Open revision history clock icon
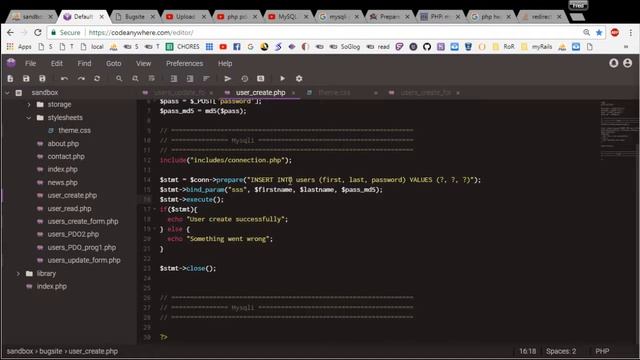The height and width of the screenshot is (360, 640). [244, 78]
